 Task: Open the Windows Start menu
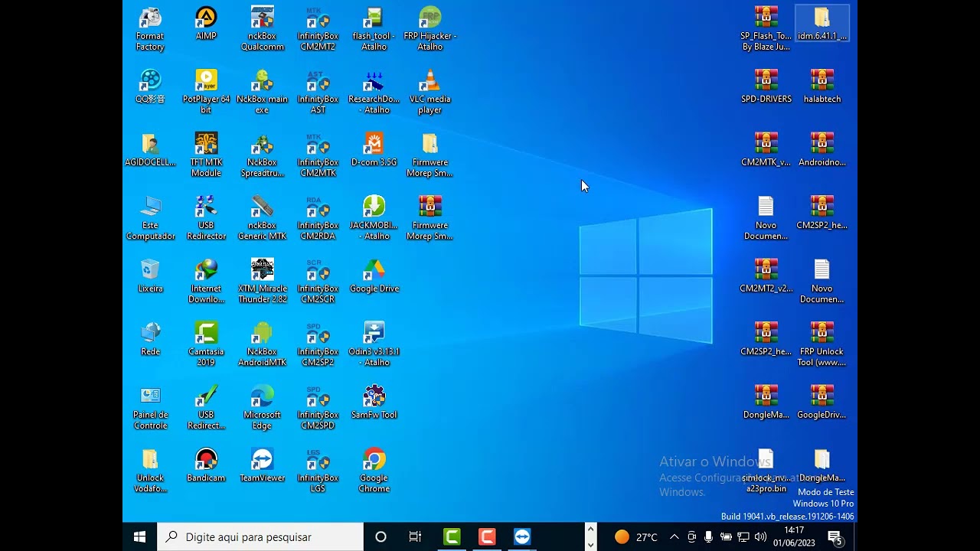139,537
